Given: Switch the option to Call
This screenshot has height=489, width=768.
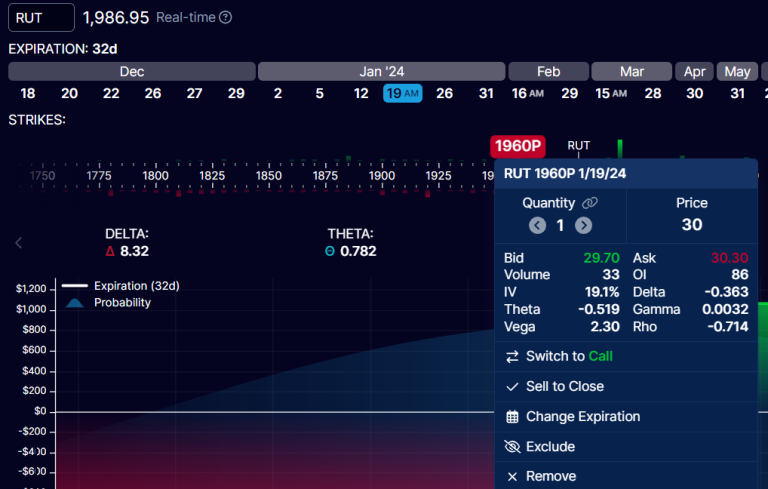Looking at the screenshot, I should pos(569,356).
